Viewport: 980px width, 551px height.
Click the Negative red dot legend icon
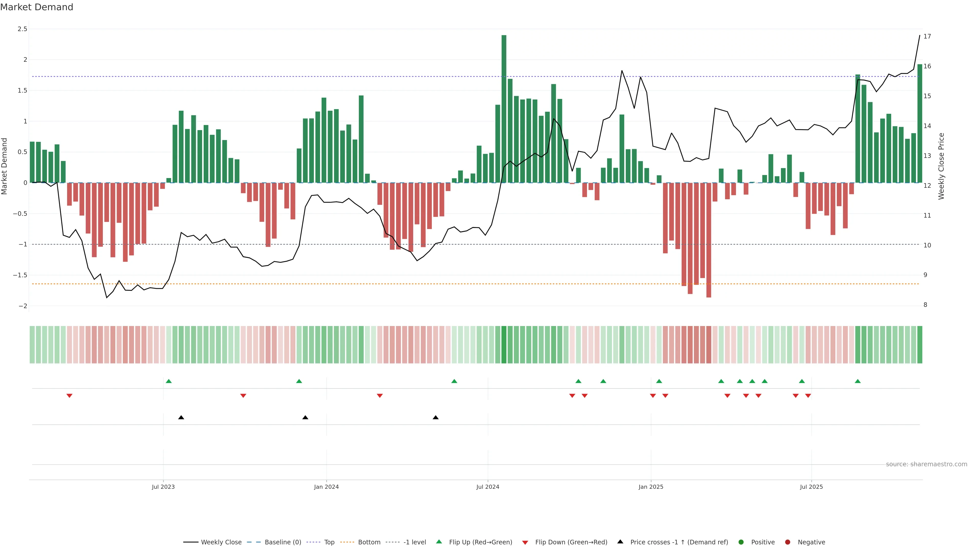(788, 542)
